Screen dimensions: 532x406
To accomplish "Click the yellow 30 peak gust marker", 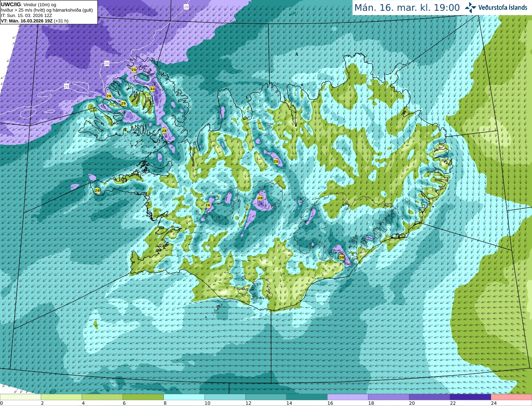I will (x=342, y=257).
